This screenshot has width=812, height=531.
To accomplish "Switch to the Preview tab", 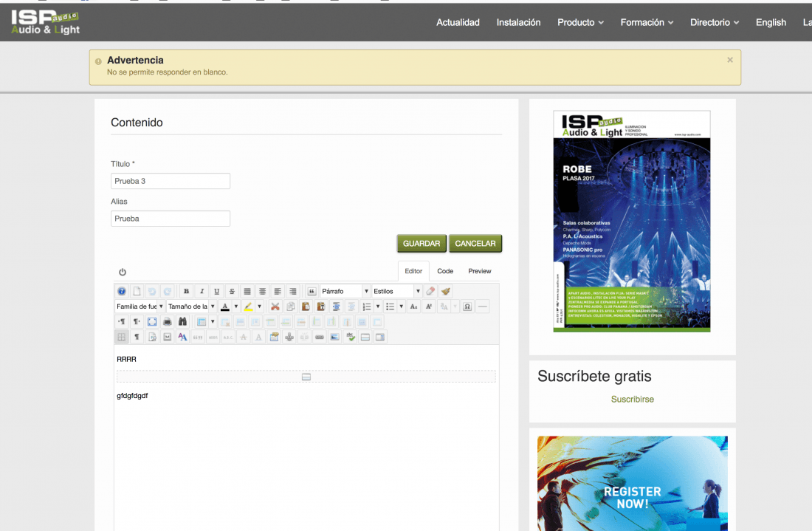I will coord(480,271).
